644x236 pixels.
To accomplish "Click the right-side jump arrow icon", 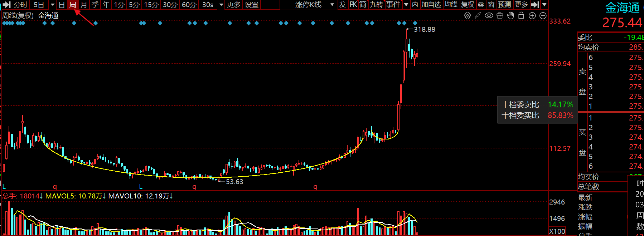I will pos(535,5).
